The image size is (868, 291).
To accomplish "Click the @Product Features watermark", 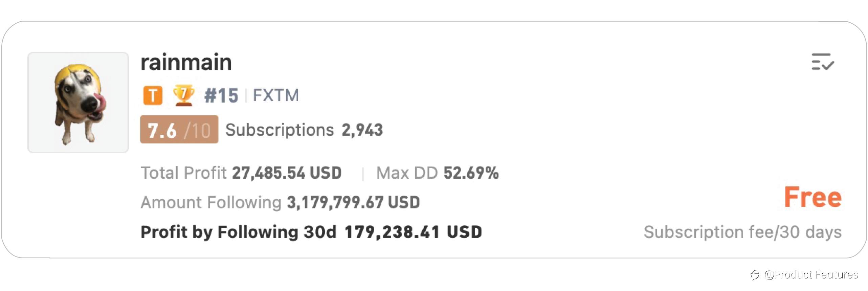I will [x=811, y=274].
